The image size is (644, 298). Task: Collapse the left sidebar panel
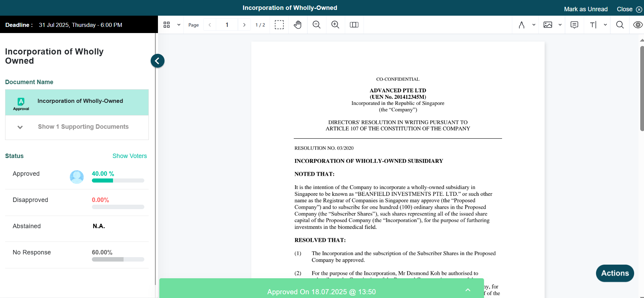tap(158, 61)
